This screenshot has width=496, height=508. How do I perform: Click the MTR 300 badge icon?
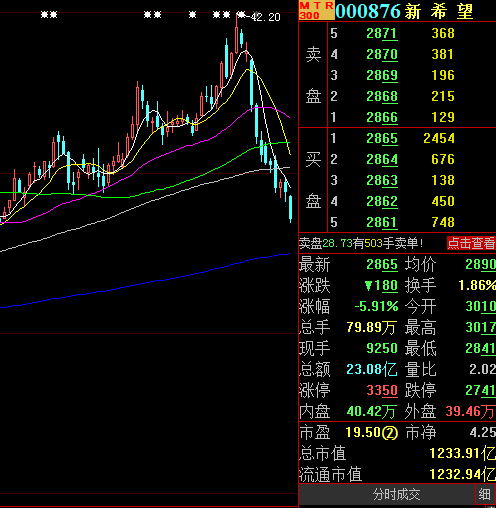pos(316,10)
